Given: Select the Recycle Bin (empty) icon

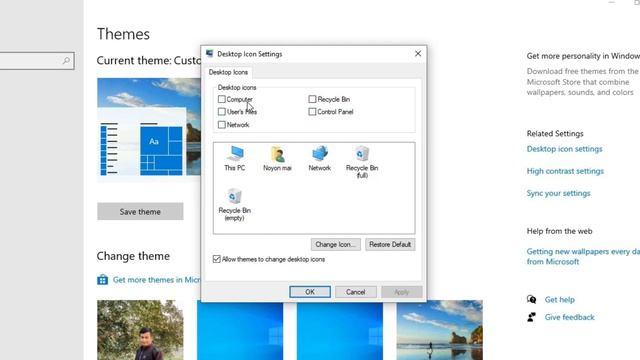Looking at the screenshot, I should pos(235,204).
